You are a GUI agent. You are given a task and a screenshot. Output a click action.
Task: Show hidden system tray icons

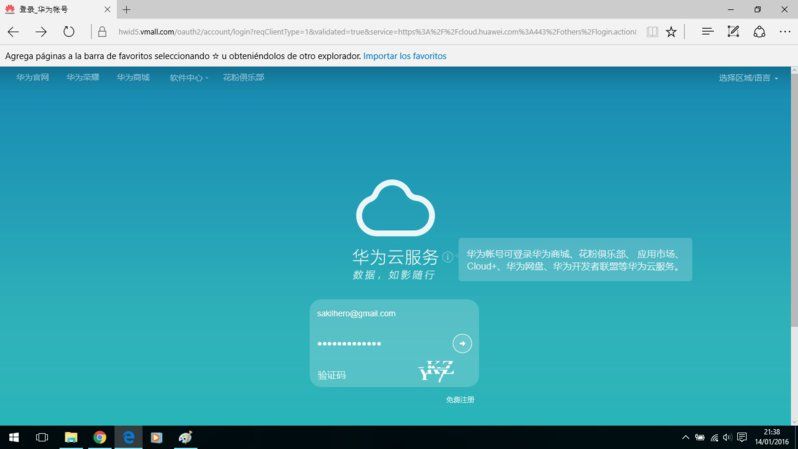[x=686, y=437]
